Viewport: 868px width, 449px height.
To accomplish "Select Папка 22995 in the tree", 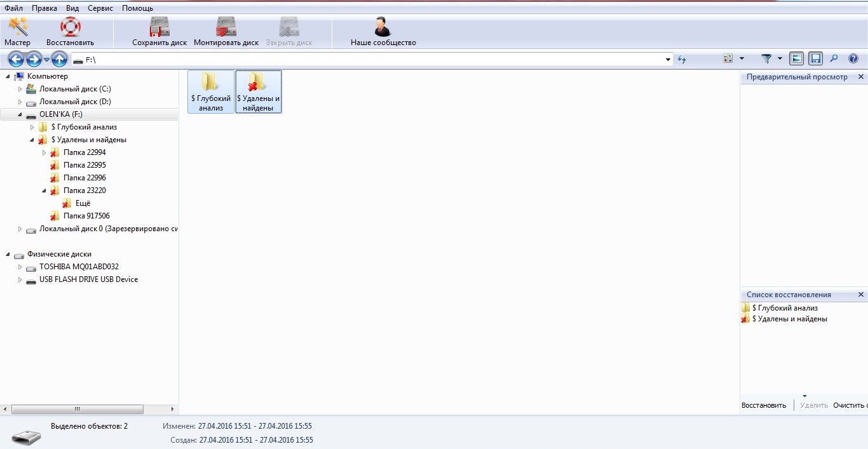I will pyautogui.click(x=85, y=165).
